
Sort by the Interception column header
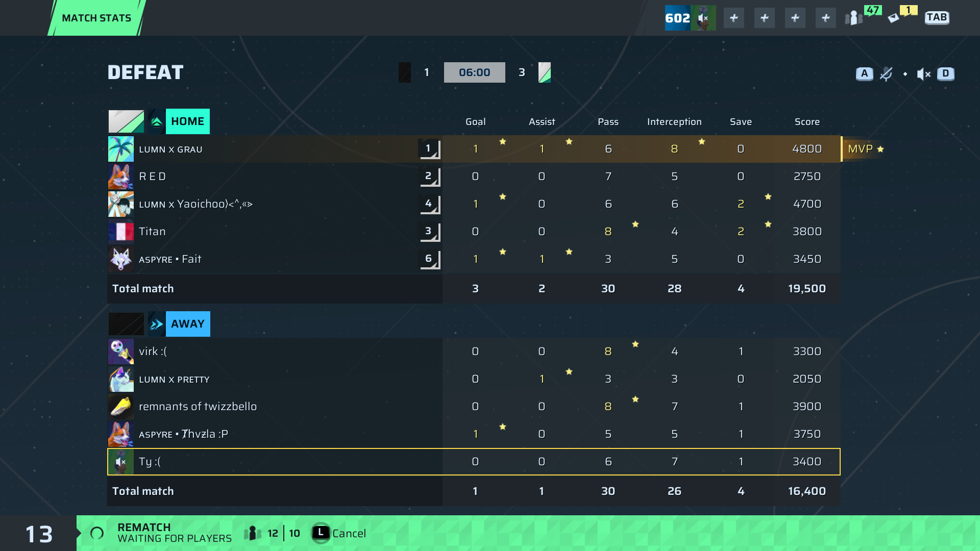pyautogui.click(x=674, y=122)
